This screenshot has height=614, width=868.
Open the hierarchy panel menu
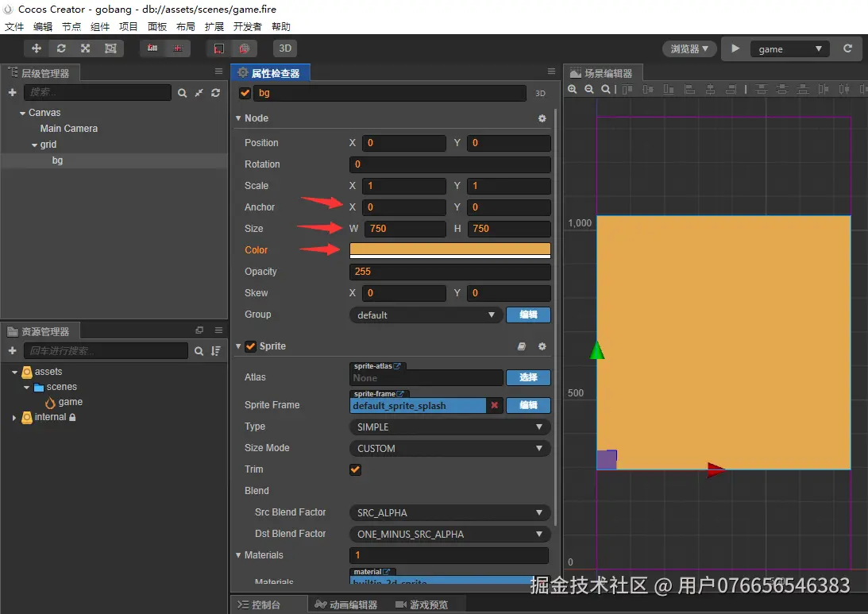pyautogui.click(x=218, y=71)
